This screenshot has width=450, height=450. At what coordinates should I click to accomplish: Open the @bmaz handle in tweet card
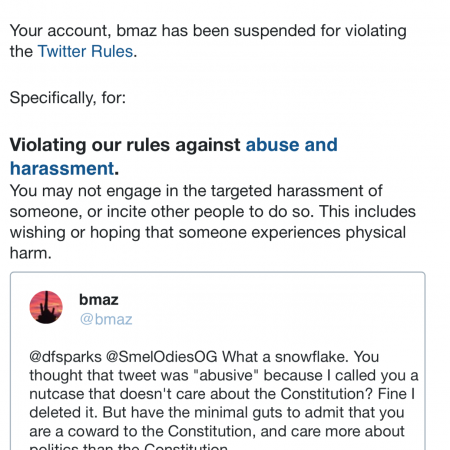tap(106, 319)
